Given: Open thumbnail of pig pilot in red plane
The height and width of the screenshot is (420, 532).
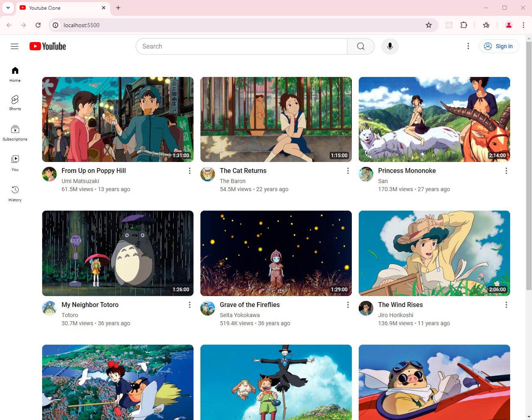Looking at the screenshot, I should [x=434, y=382].
